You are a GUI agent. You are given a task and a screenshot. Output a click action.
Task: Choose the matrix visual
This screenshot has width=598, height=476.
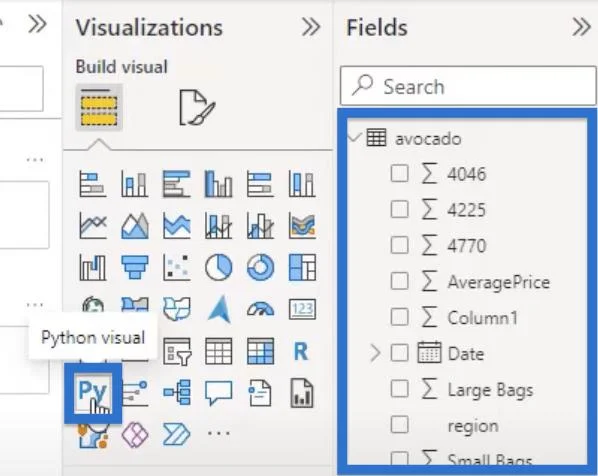[260, 351]
